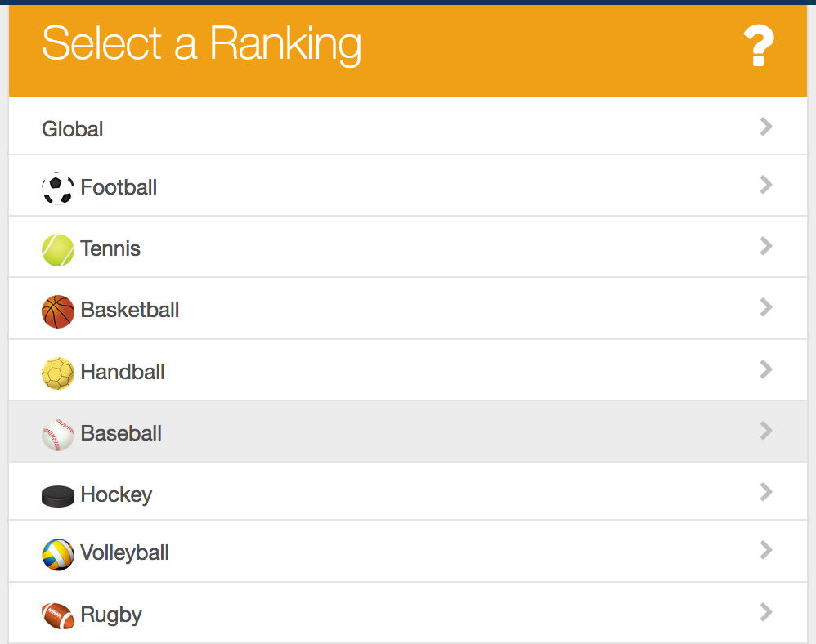Click the brown rugby ball icon

(58, 615)
